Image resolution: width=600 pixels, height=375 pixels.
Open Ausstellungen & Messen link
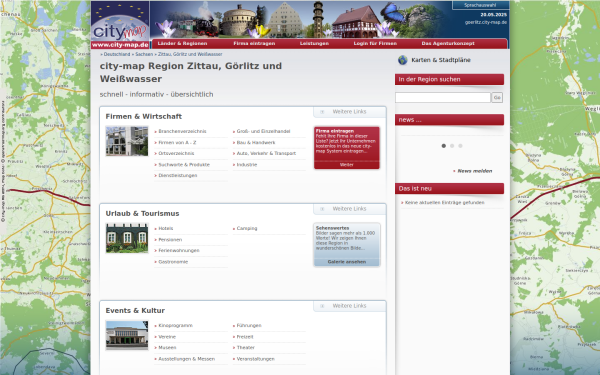coord(186,359)
